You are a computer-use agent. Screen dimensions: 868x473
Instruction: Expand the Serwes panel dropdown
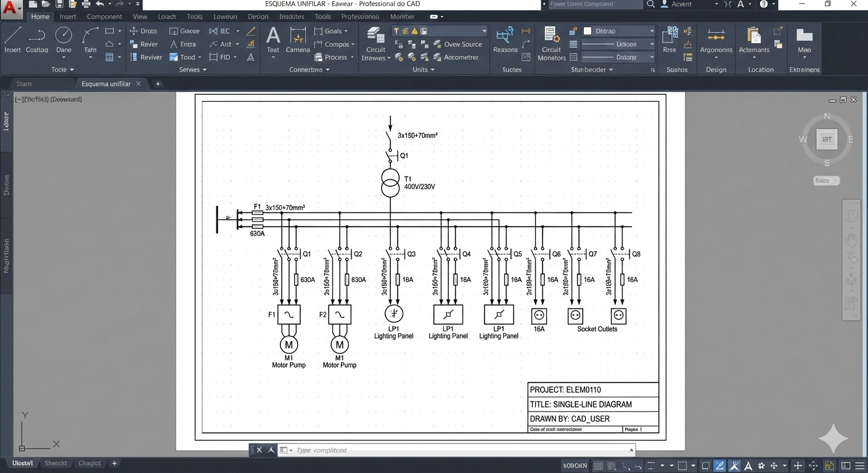click(x=193, y=70)
